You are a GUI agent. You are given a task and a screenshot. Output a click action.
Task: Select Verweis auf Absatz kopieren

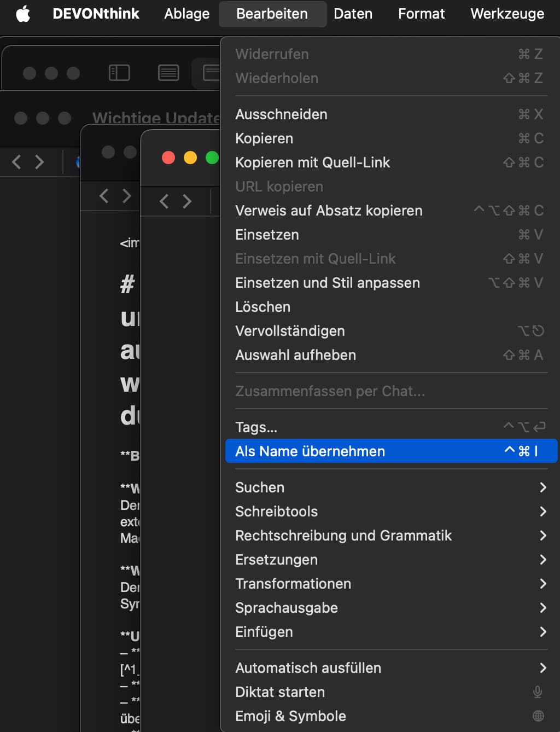(329, 211)
